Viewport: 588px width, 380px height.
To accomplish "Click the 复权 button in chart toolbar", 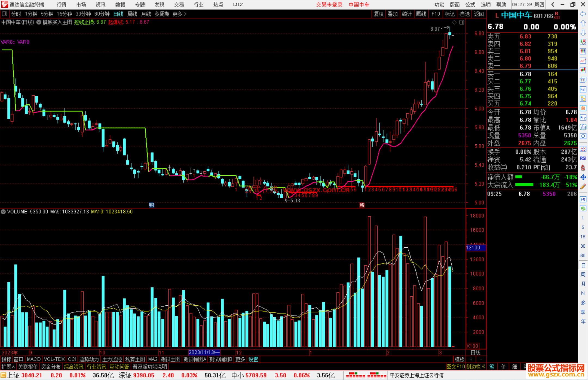I will click(378, 14).
